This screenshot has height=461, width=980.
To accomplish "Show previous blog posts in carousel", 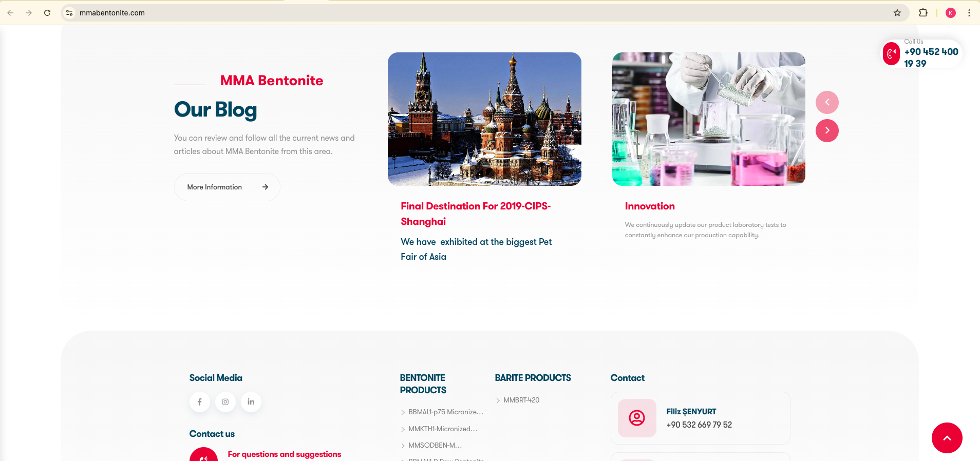I will [827, 102].
